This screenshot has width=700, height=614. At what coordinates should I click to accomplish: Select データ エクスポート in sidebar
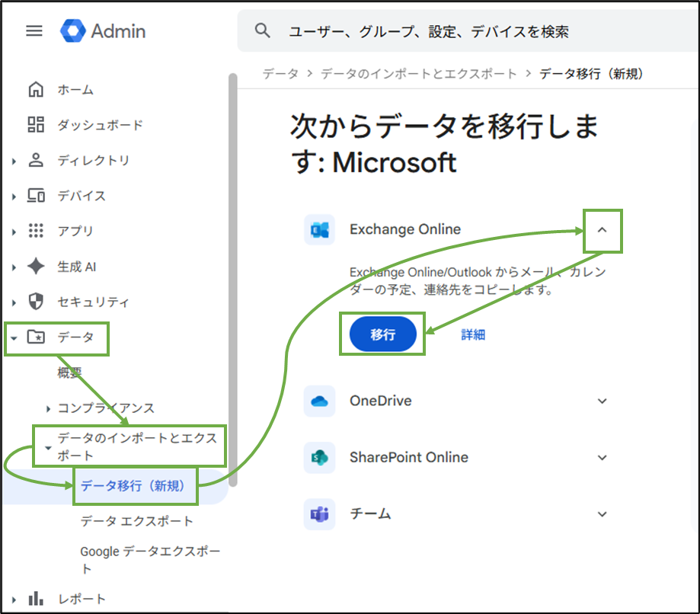136,521
